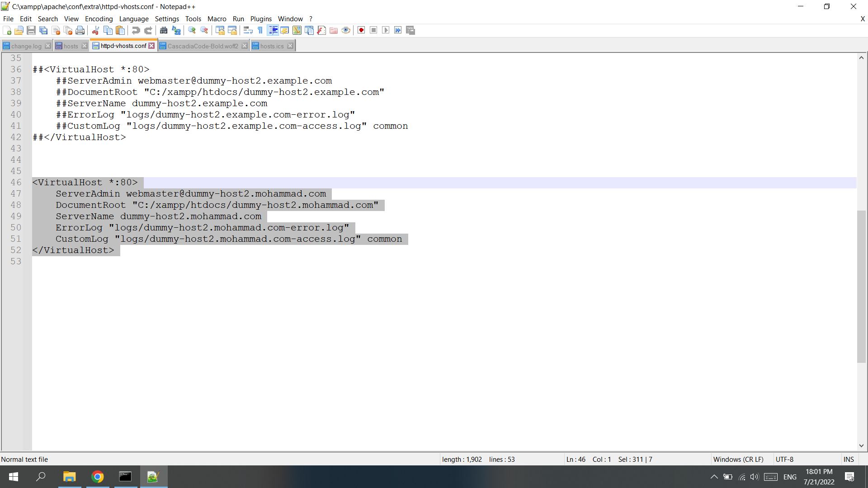Image resolution: width=868 pixels, height=488 pixels.
Task: Toggle the Document Map icon
Action: tap(297, 30)
